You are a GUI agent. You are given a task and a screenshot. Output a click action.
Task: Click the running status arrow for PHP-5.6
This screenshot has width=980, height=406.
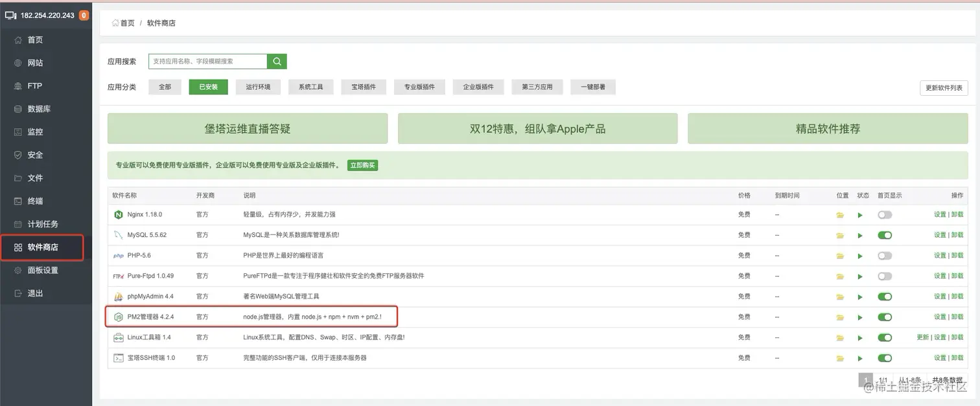[860, 256]
